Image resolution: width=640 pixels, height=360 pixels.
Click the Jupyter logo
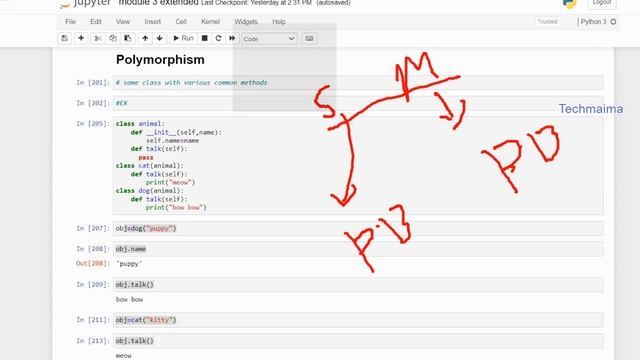click(85, 3)
